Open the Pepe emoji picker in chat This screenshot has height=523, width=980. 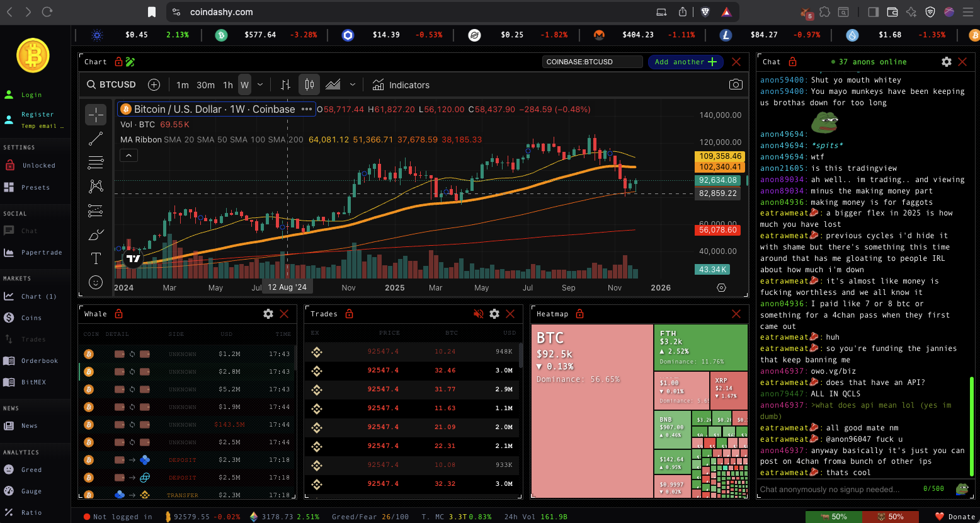click(x=962, y=488)
